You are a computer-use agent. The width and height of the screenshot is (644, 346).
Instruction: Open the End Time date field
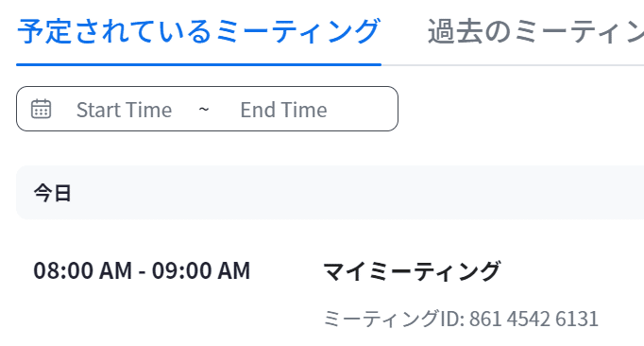pyautogui.click(x=284, y=110)
